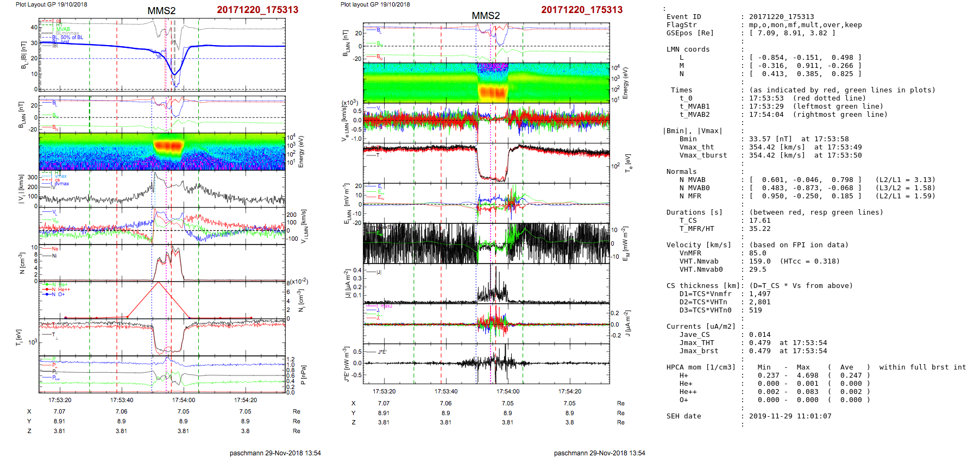Click the energy spectrogram in the left plot
Image resolution: width=980 pixels, height=457 pixels.
(x=162, y=152)
